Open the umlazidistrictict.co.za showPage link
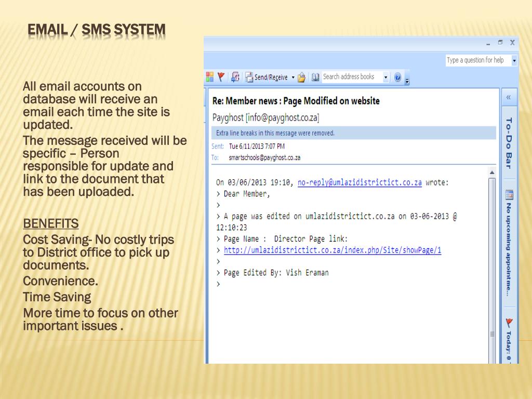 tap(332, 250)
